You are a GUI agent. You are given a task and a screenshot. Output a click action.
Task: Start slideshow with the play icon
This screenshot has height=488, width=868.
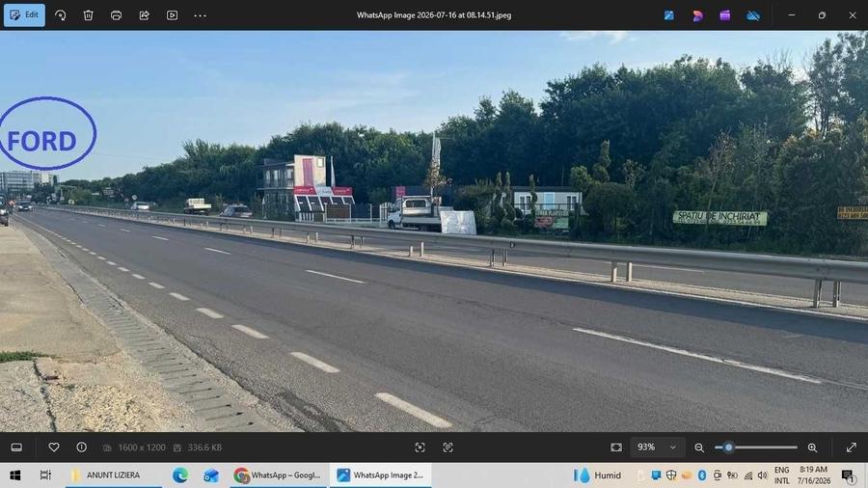[x=173, y=15]
